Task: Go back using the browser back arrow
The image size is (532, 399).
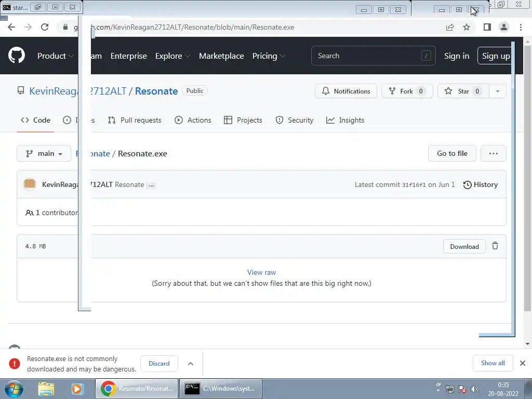Action: (x=11, y=27)
